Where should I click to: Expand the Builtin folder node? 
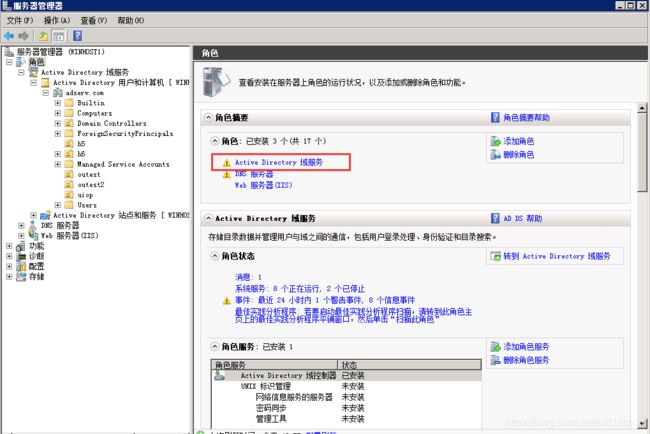click(58, 103)
